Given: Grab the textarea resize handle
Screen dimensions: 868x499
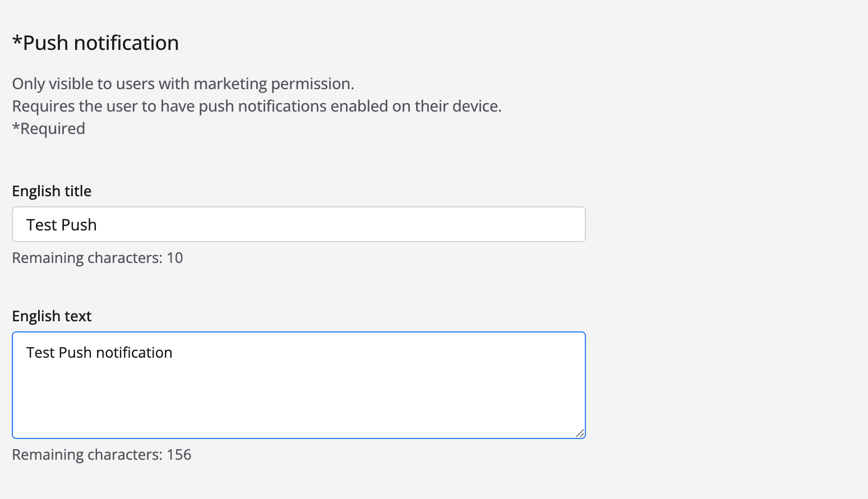Looking at the screenshot, I should click(580, 433).
